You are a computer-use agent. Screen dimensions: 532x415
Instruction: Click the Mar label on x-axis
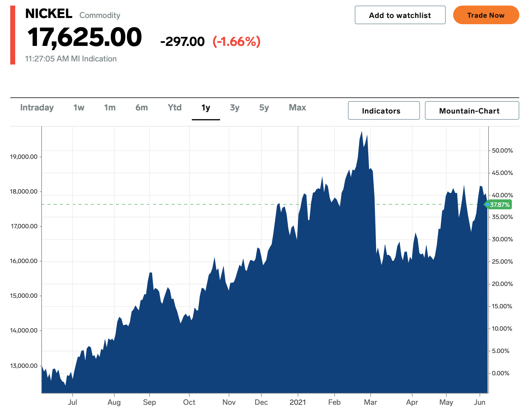[370, 402]
